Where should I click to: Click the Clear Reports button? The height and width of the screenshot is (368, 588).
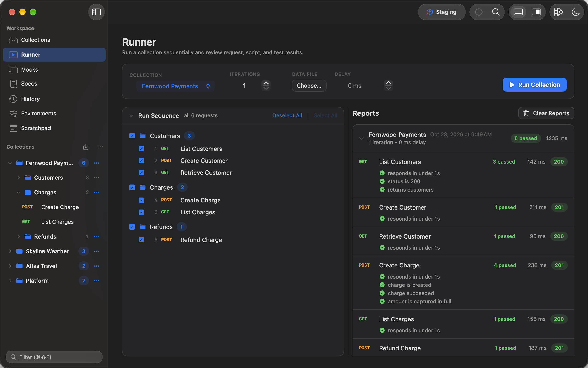[x=546, y=113]
